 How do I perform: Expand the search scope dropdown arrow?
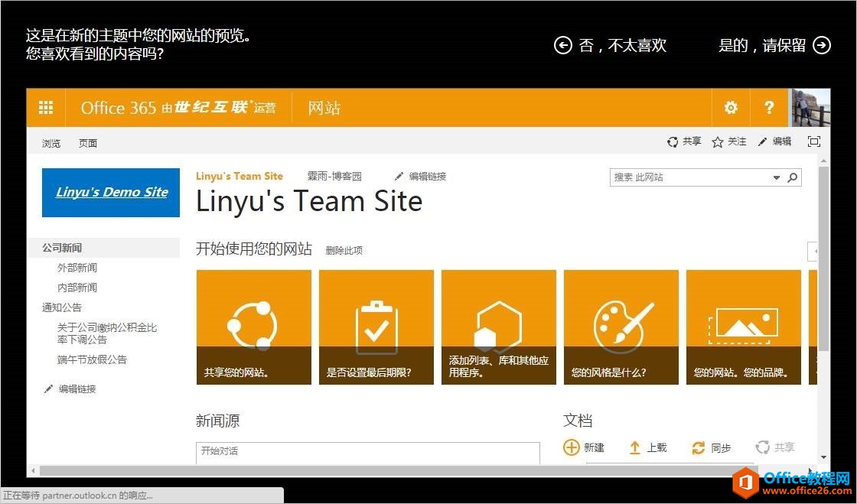776,178
